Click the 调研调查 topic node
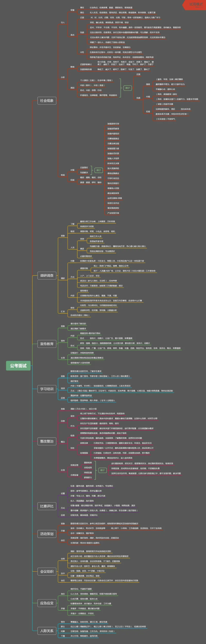This screenshot has height=644, width=206. (x=47, y=276)
